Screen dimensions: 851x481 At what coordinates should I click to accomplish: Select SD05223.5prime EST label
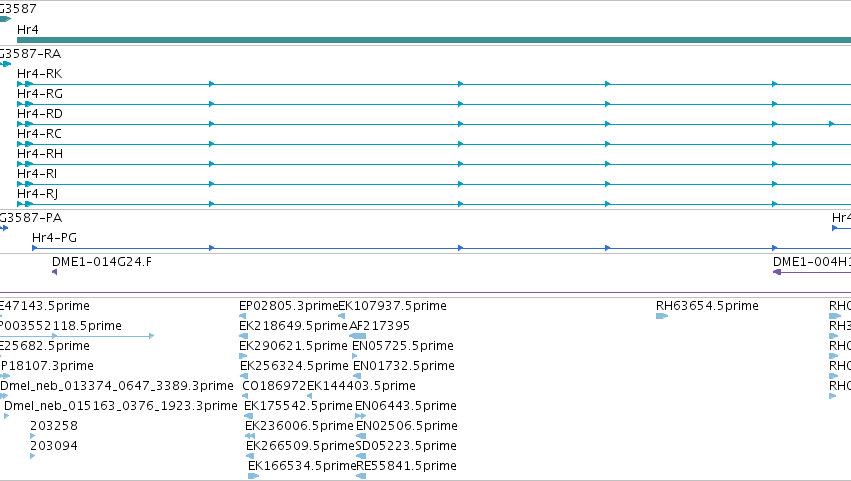point(406,447)
